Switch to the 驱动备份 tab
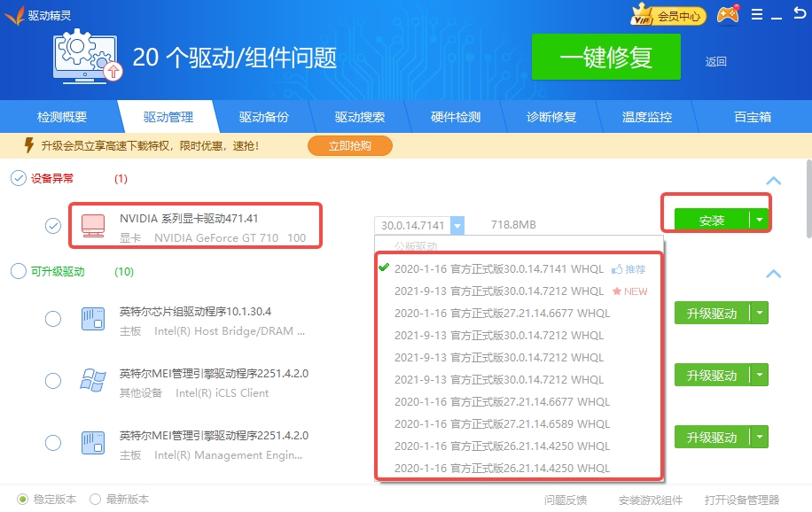Image resolution: width=812 pixels, height=512 pixels. [263, 117]
